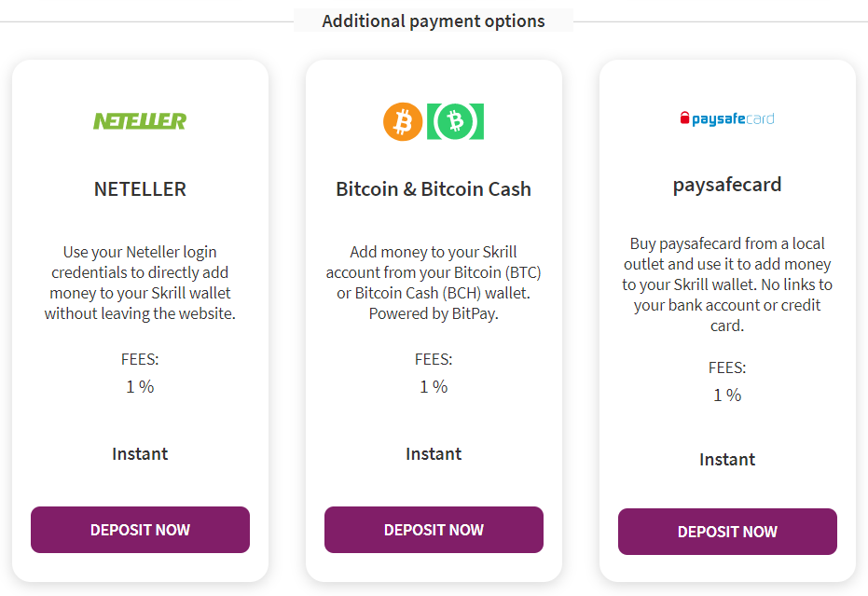The height and width of the screenshot is (596, 868).
Task: Click the Bitcoin 1 % fee value
Action: [x=434, y=387]
